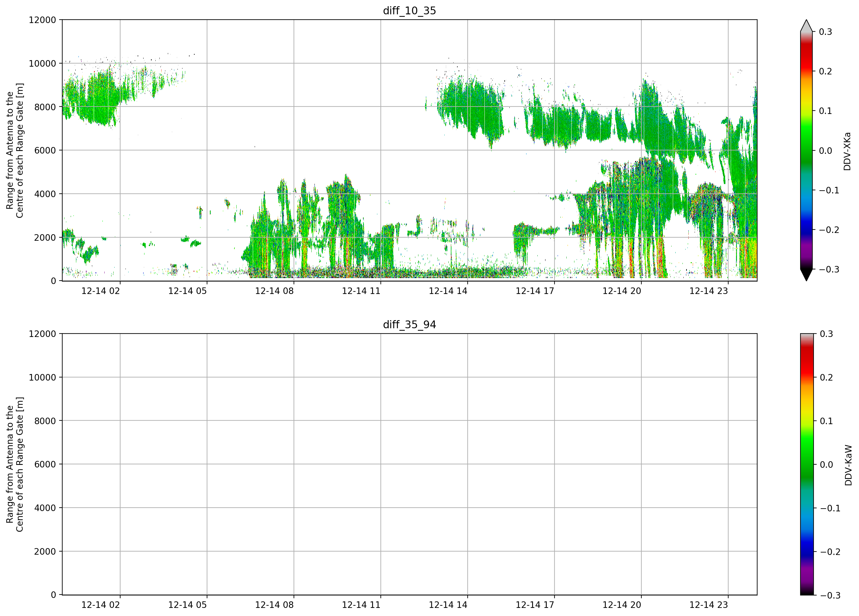Select the 8000 y-tick in diff_10_35 plot

click(x=45, y=107)
